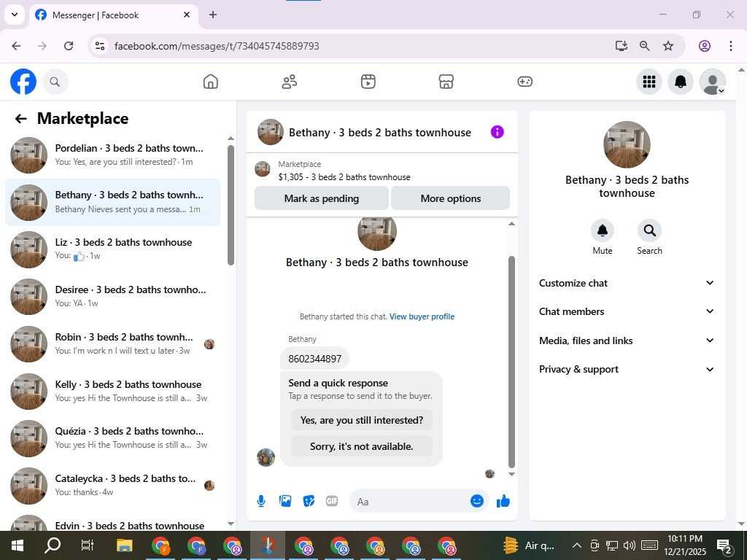Open the purple conversation information icon
The image size is (747, 560).
click(497, 132)
